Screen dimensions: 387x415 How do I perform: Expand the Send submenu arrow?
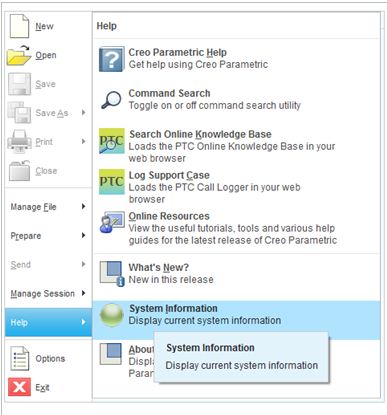coord(83,264)
